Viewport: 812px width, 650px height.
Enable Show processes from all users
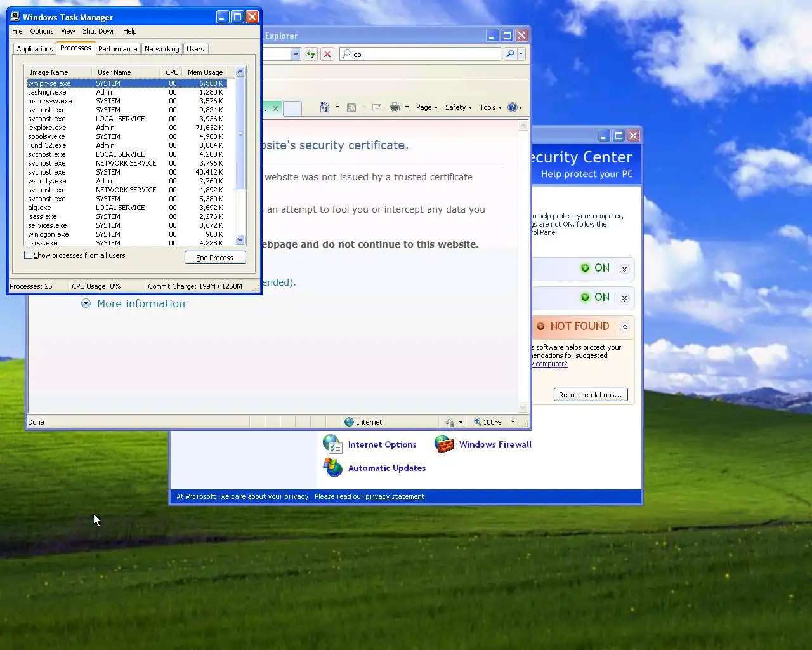point(28,255)
